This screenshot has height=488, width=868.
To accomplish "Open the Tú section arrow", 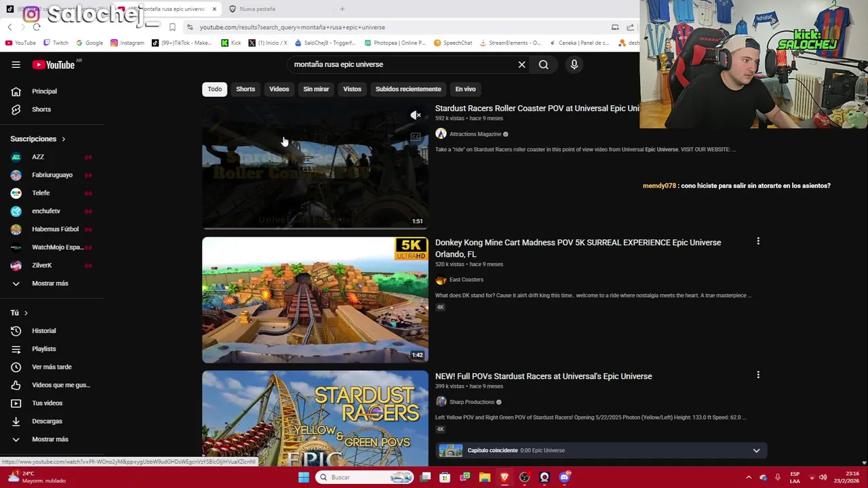I will (x=26, y=313).
